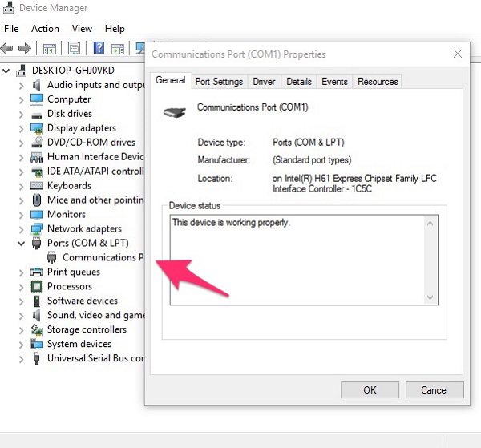Collapse the DESKTOP-GHJ0VKD root node

point(7,71)
